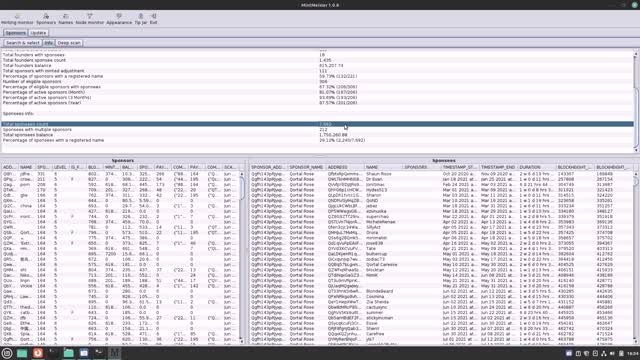This screenshot has height=360, width=640.
Task: Select sponsee row named Hydes513
Action: [441, 190]
